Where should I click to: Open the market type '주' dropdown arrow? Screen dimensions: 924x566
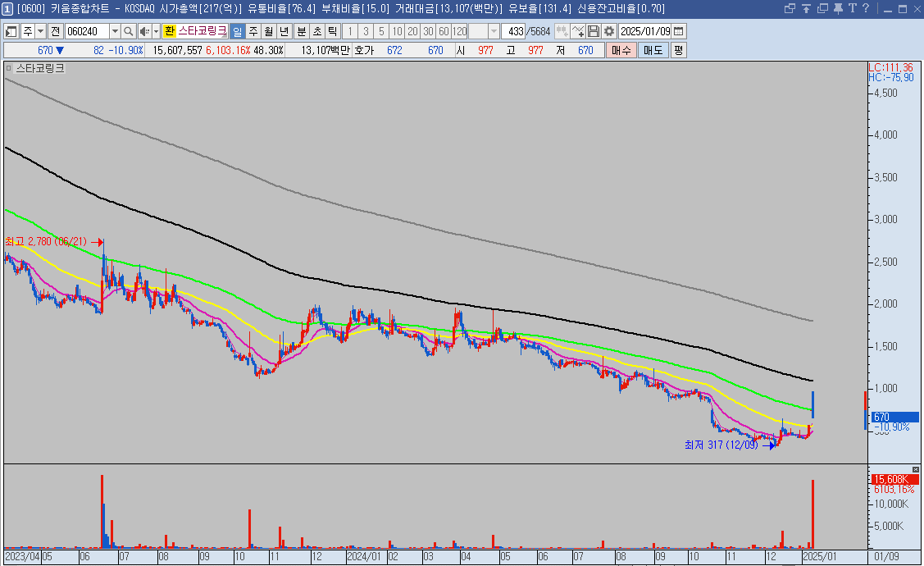click(x=41, y=31)
